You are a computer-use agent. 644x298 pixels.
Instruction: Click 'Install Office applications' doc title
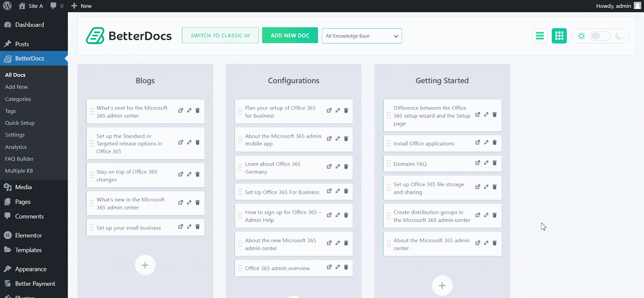[x=424, y=143]
